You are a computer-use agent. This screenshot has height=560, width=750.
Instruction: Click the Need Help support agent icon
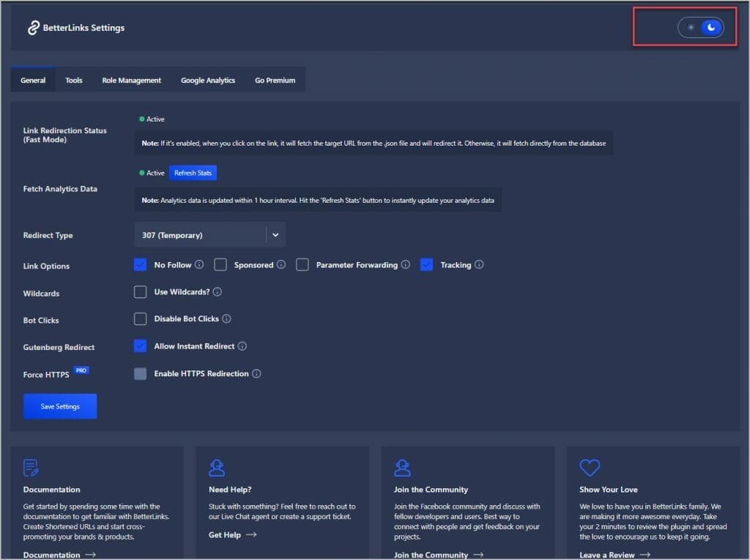(x=217, y=468)
